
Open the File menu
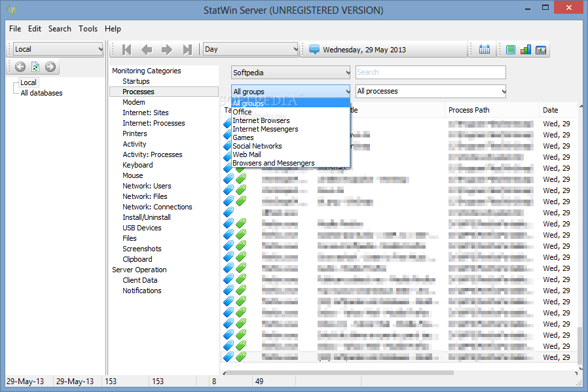(x=15, y=29)
